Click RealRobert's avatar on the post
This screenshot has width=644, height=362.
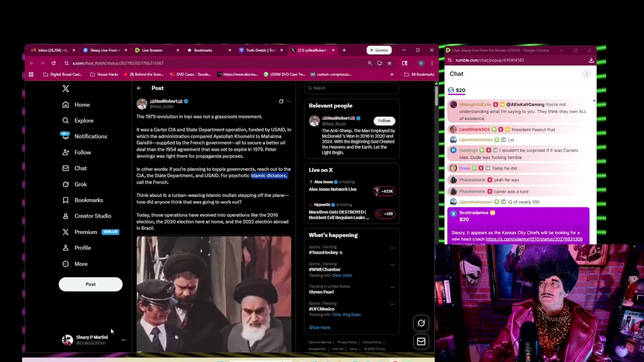(142, 104)
